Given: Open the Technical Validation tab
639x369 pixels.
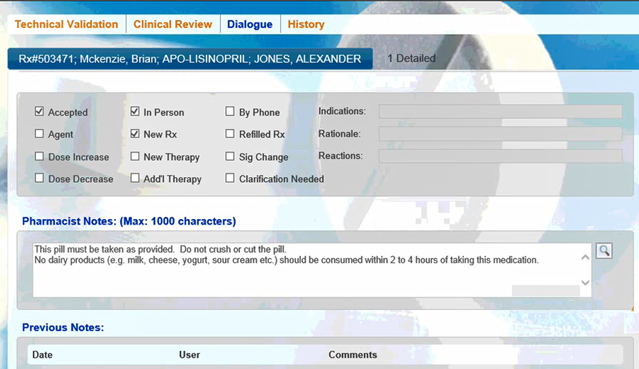Looking at the screenshot, I should [x=66, y=24].
